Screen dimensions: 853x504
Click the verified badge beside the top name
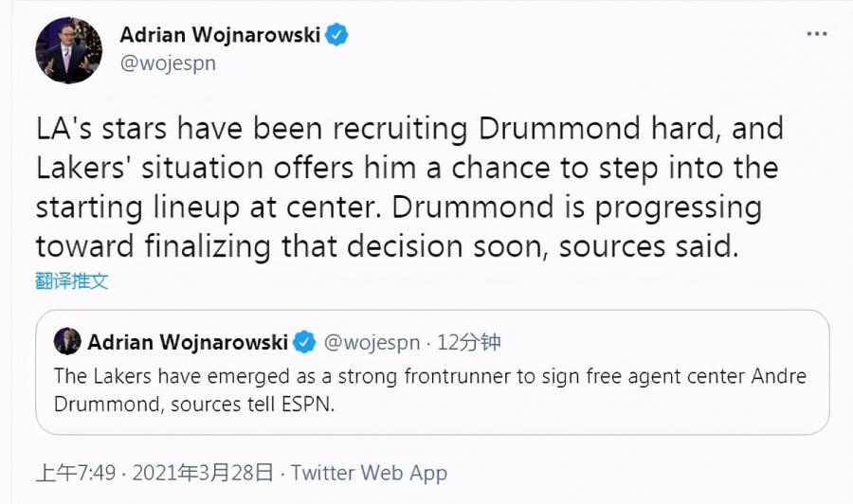point(336,36)
